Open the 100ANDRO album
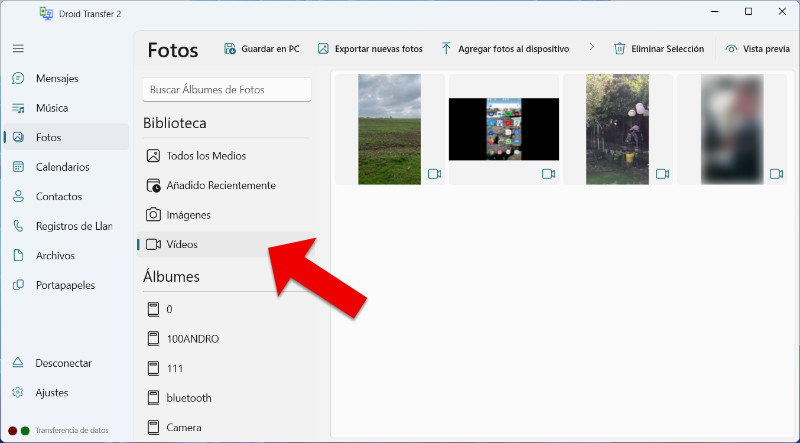The width and height of the screenshot is (800, 443). click(192, 339)
